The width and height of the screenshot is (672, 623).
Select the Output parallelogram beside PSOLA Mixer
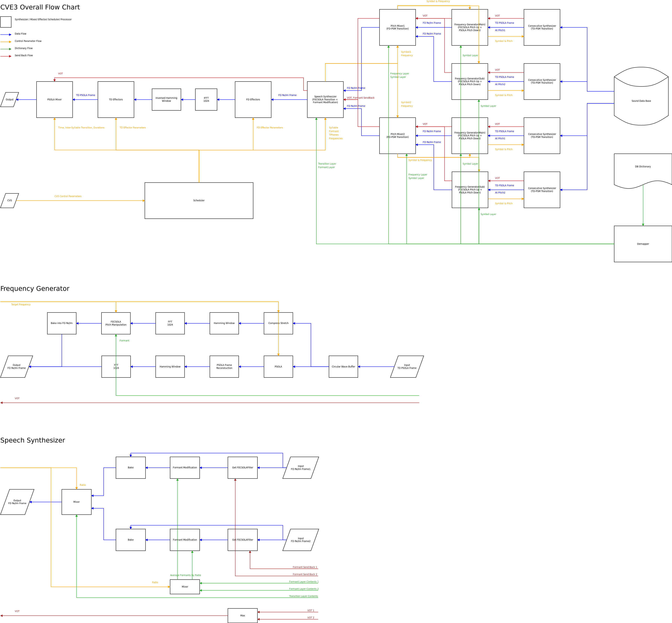[9, 99]
